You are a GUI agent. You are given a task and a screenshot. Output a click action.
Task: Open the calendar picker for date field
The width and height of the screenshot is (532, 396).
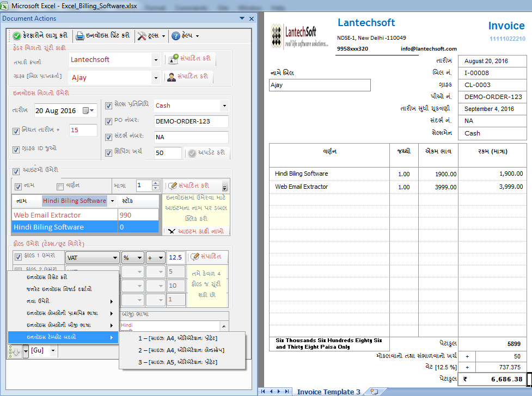click(x=88, y=110)
